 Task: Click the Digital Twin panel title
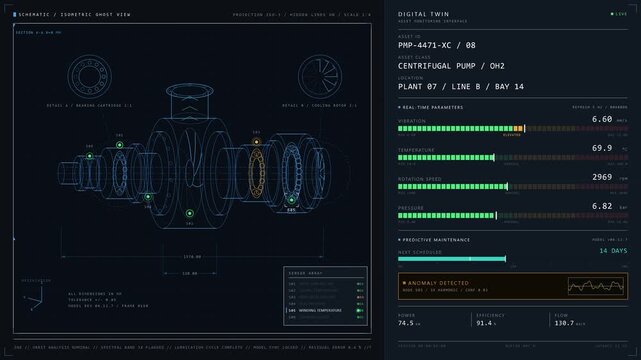click(x=424, y=14)
